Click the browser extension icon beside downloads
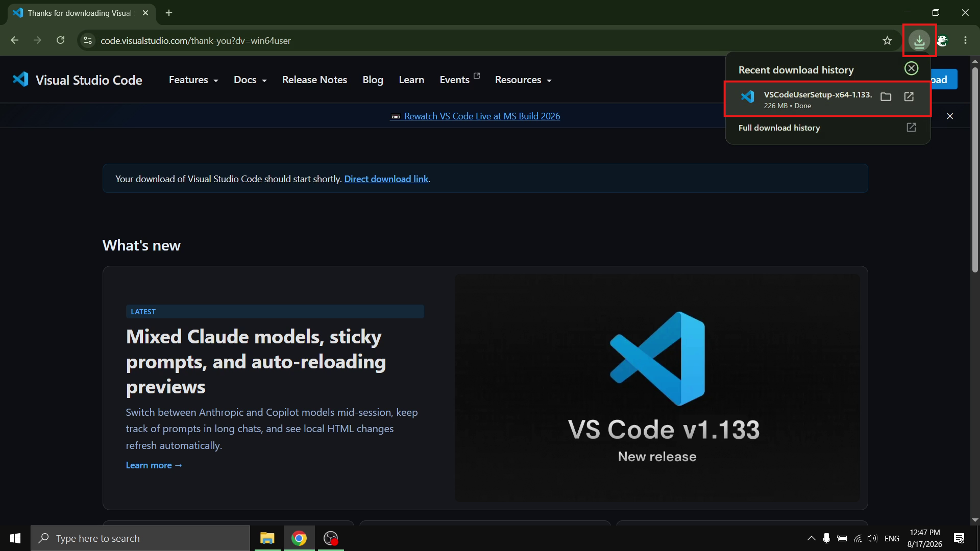Viewport: 980px width, 551px height. pyautogui.click(x=942, y=40)
